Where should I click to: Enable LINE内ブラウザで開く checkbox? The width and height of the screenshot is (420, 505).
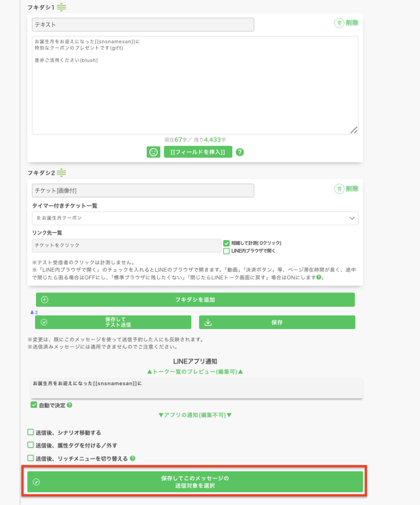click(227, 251)
